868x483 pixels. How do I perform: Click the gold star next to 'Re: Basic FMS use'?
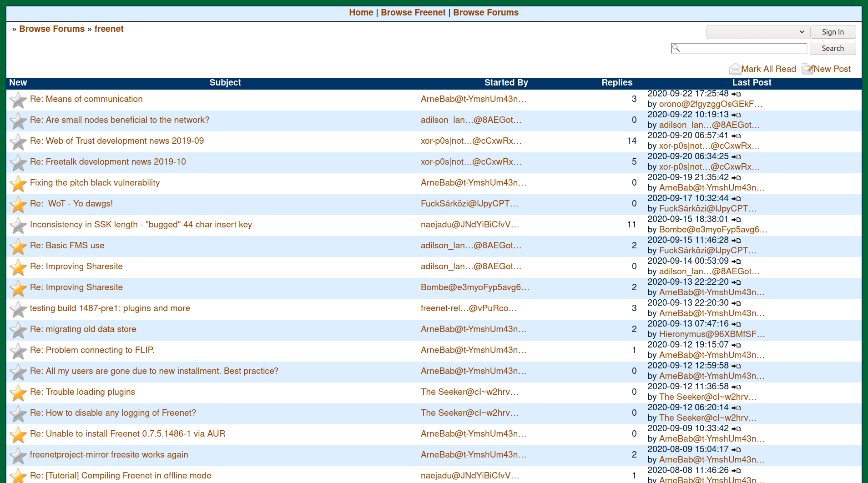(18, 247)
